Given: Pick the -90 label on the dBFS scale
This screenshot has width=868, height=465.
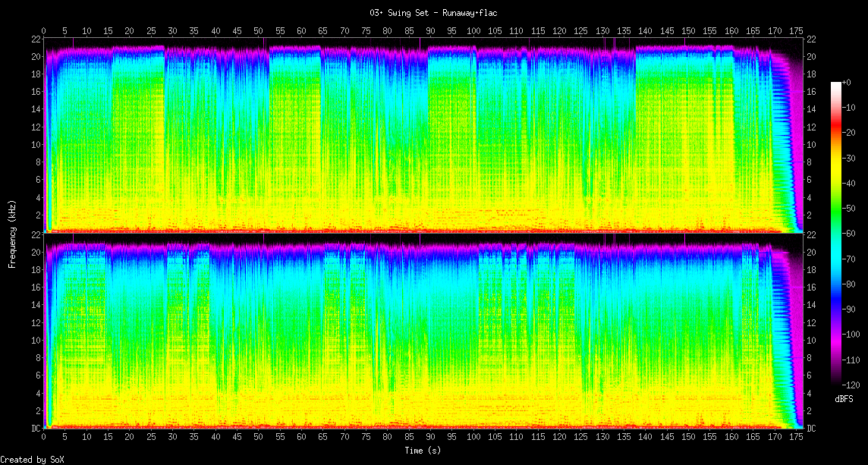Looking at the screenshot, I should tap(850, 309).
